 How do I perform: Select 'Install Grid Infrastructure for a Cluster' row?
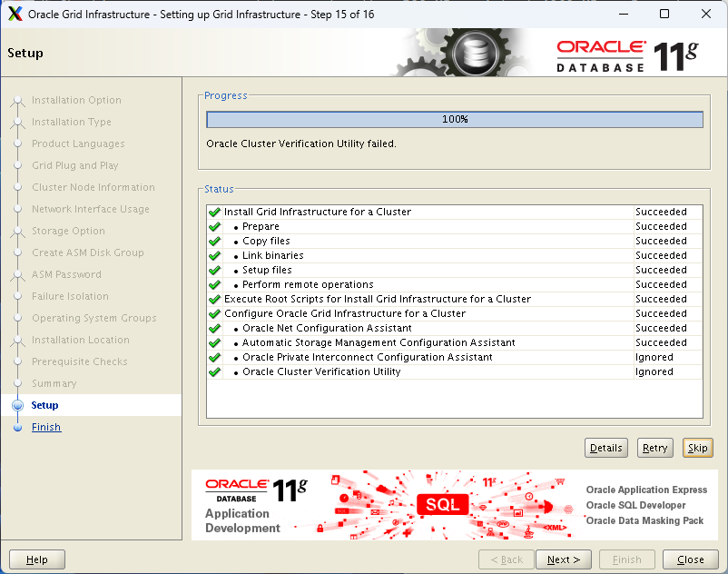[x=455, y=213]
